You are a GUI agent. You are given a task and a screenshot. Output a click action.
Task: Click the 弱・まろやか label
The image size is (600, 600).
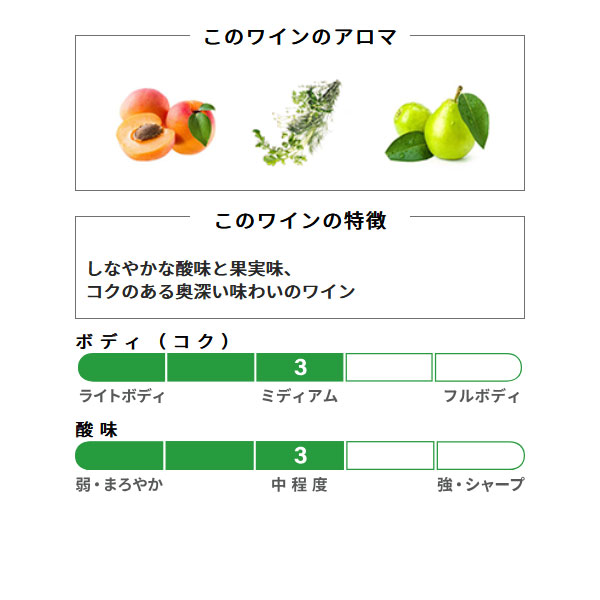tap(119, 485)
